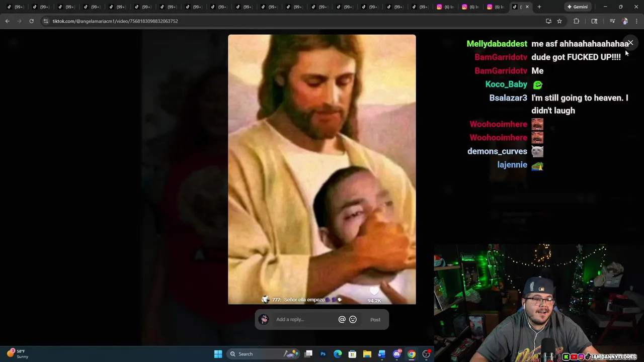Image resolution: width=644 pixels, height=362 pixels.
Task: Click the lajennie chat username
Action: (x=512, y=165)
